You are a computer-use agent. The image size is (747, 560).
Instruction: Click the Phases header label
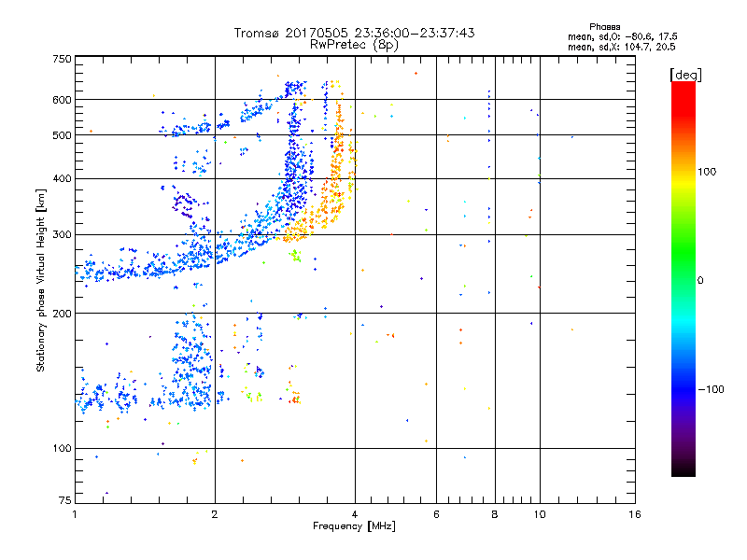604,27
